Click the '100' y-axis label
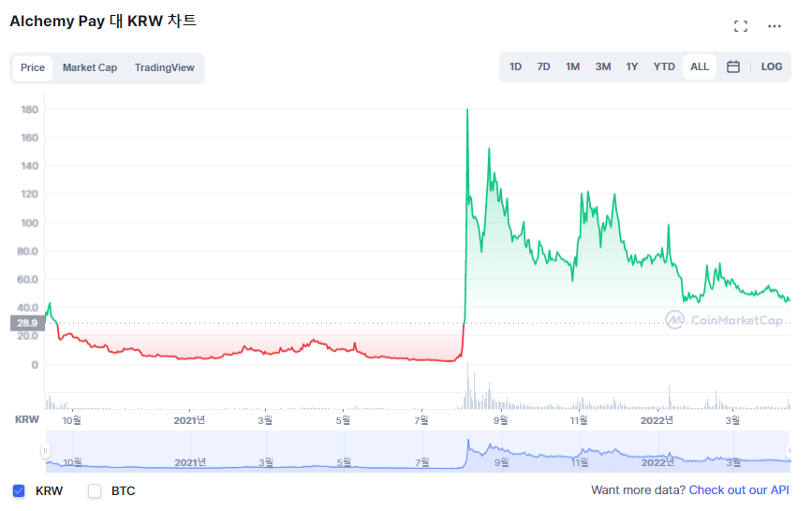812x511 pixels. tap(30, 223)
